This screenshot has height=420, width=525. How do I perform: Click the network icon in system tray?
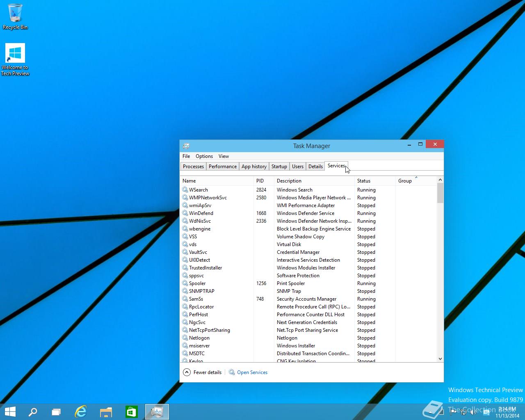(x=463, y=412)
